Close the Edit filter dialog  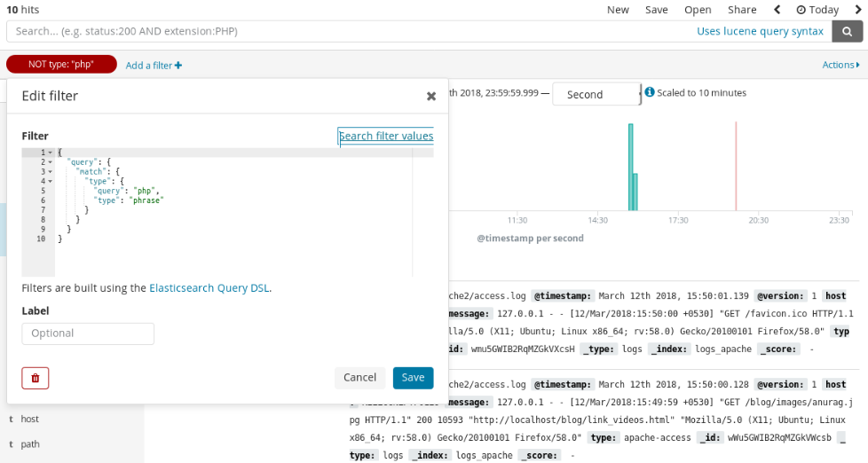[x=431, y=96]
